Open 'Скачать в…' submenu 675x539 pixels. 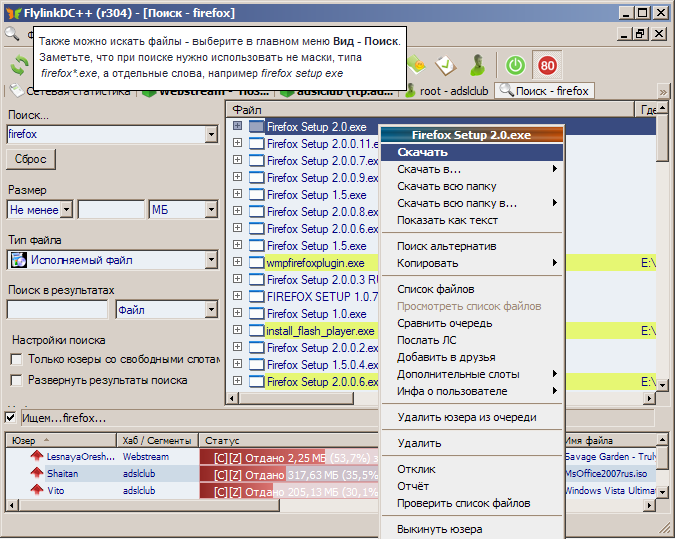point(472,169)
